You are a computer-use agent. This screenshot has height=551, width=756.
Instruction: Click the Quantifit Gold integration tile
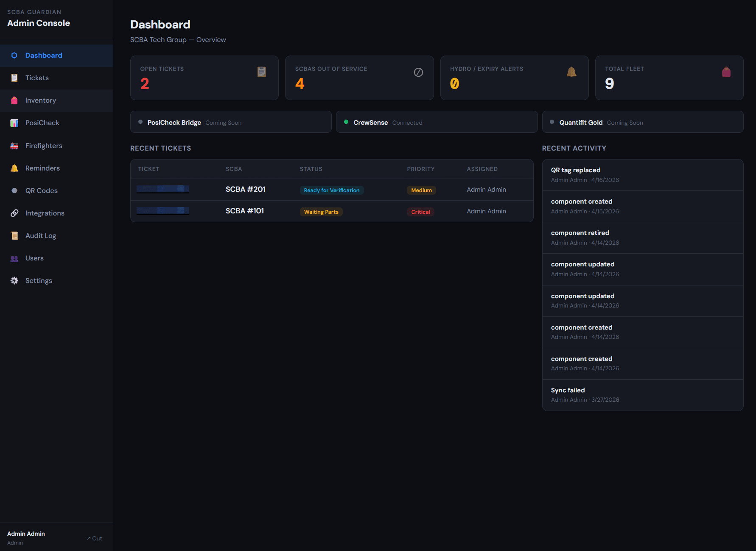(x=643, y=122)
